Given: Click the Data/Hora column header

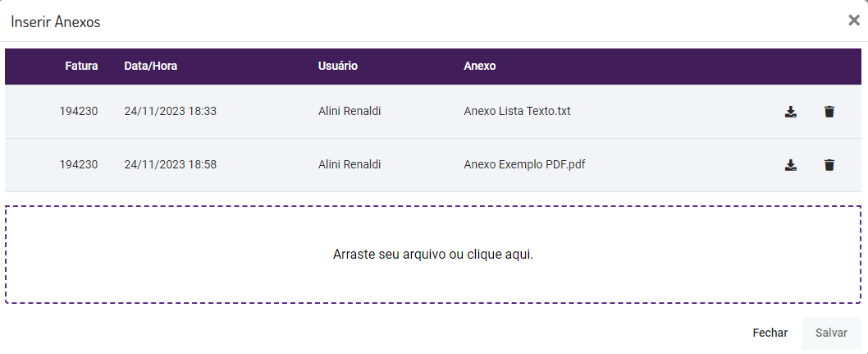Looking at the screenshot, I should (x=150, y=66).
